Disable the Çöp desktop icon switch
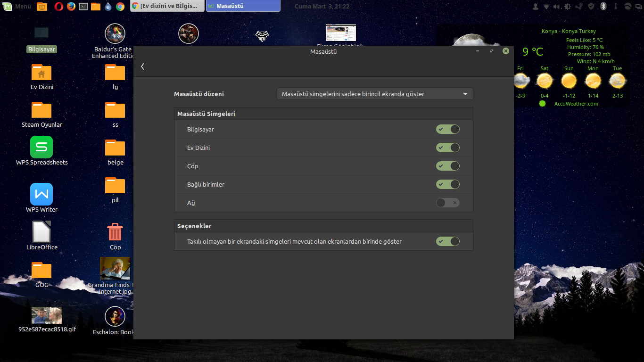This screenshot has width=644, height=362. pos(447,166)
